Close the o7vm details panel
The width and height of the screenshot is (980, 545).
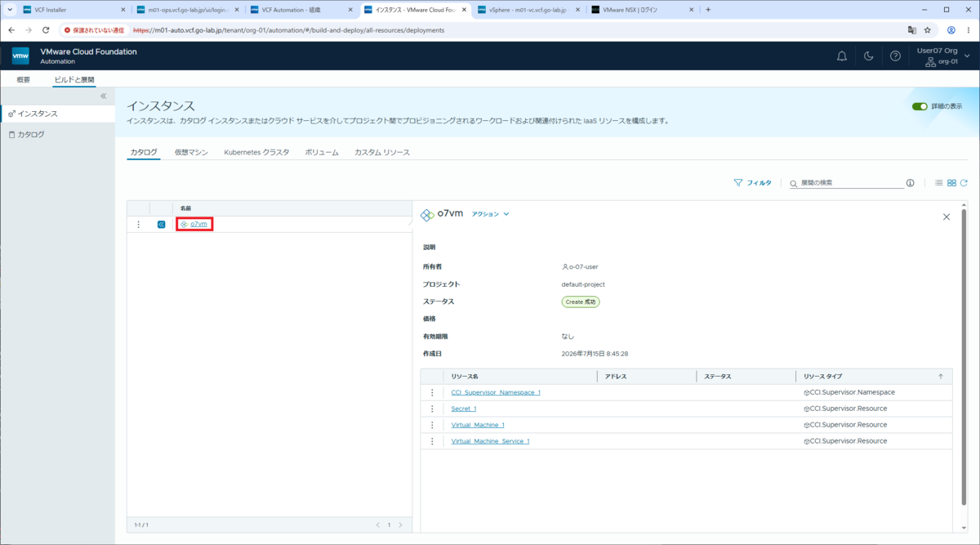[947, 217]
